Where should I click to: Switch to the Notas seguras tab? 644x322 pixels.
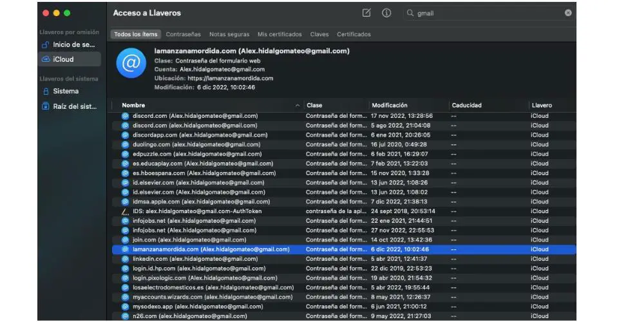229,34
